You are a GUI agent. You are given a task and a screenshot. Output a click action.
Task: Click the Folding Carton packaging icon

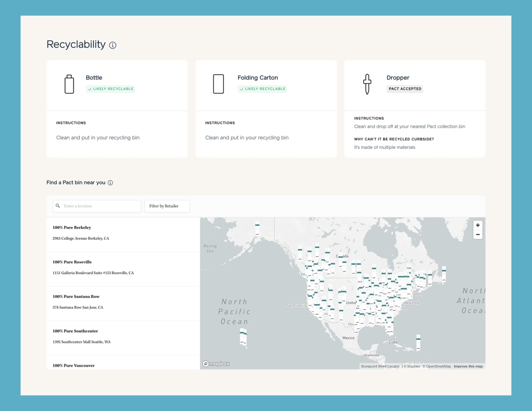[218, 84]
